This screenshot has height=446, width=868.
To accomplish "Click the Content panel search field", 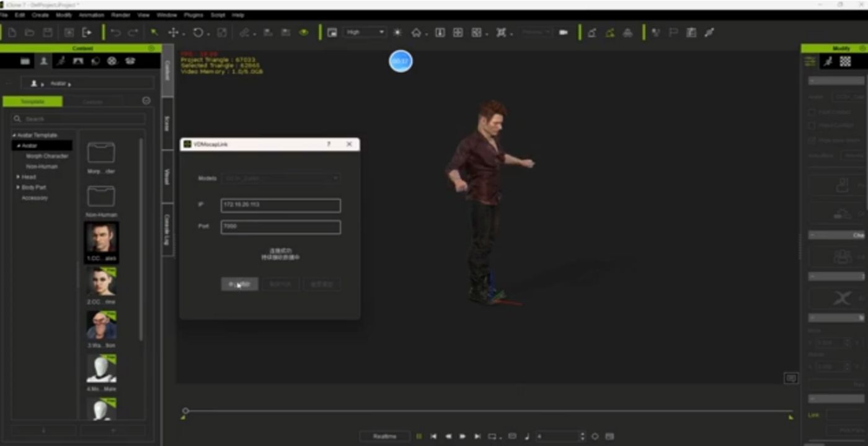I will pos(78,118).
